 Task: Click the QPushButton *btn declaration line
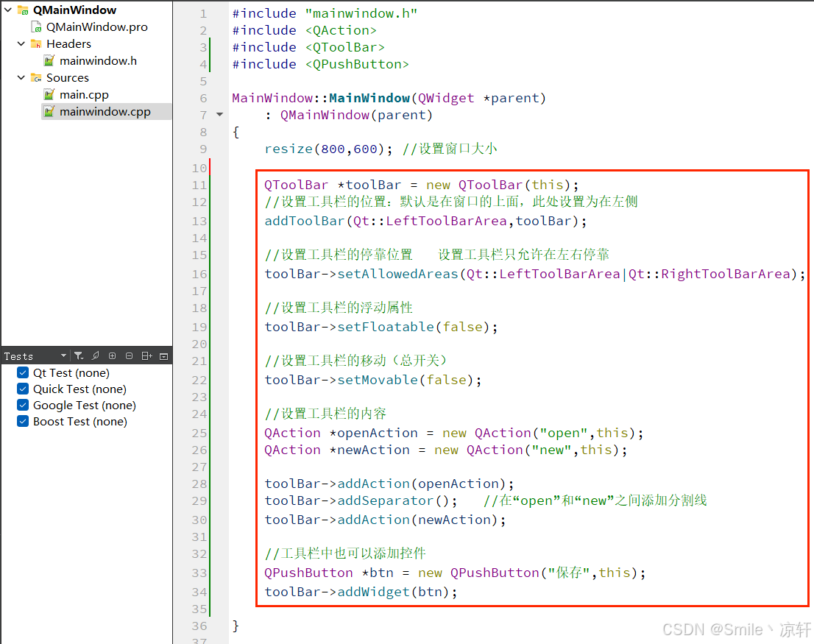[x=456, y=573]
